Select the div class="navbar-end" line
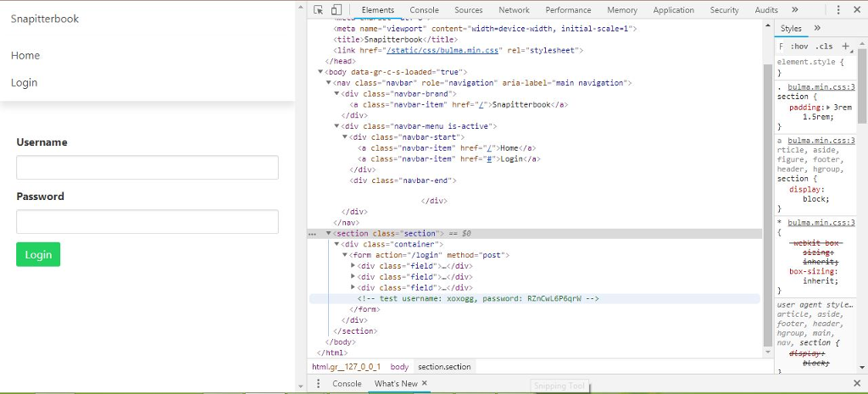 [403, 180]
